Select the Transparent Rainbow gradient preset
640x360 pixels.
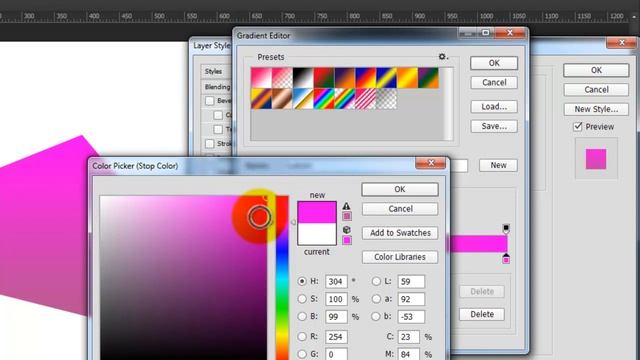[344, 99]
